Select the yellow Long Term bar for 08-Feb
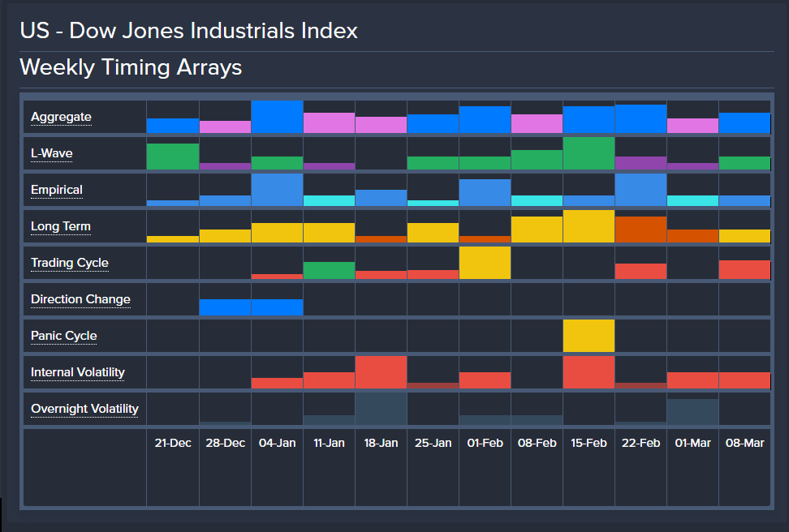Viewport: 789px width, 532px height. pyautogui.click(x=537, y=230)
